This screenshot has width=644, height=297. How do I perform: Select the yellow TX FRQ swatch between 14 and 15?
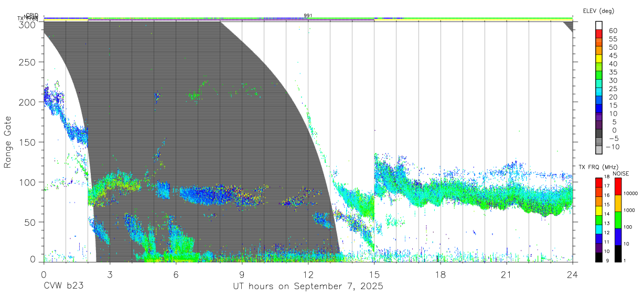click(x=599, y=210)
